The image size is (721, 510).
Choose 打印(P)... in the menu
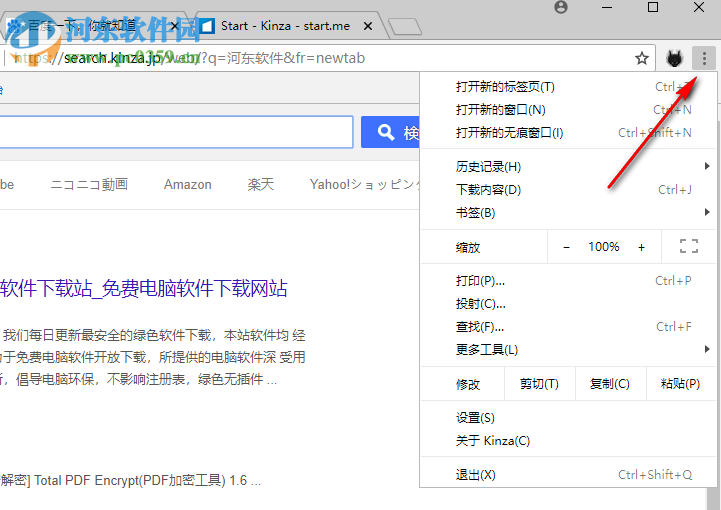pos(568,281)
